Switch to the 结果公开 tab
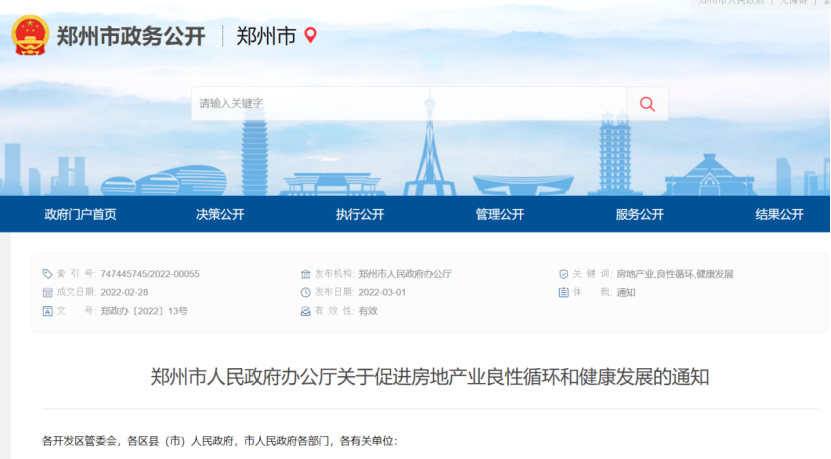Screen dimensions: 831x459 779,214
